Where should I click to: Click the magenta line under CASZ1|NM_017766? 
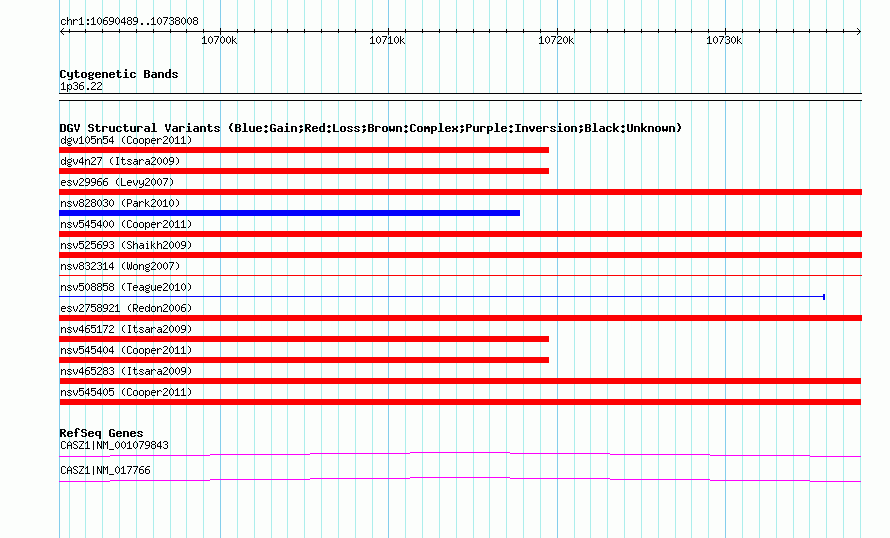(x=460, y=480)
